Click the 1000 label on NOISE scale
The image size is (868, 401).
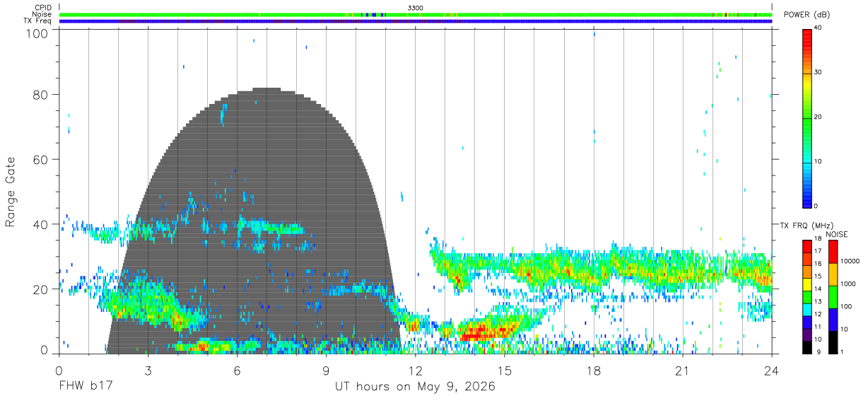click(x=848, y=284)
